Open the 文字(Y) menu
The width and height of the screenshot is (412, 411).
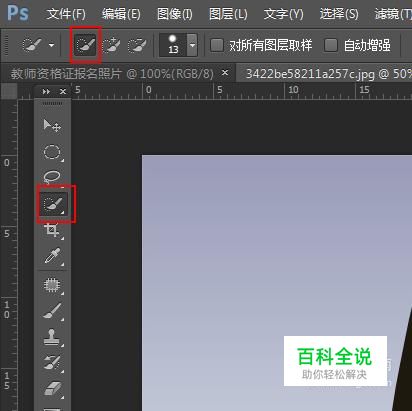click(x=284, y=14)
